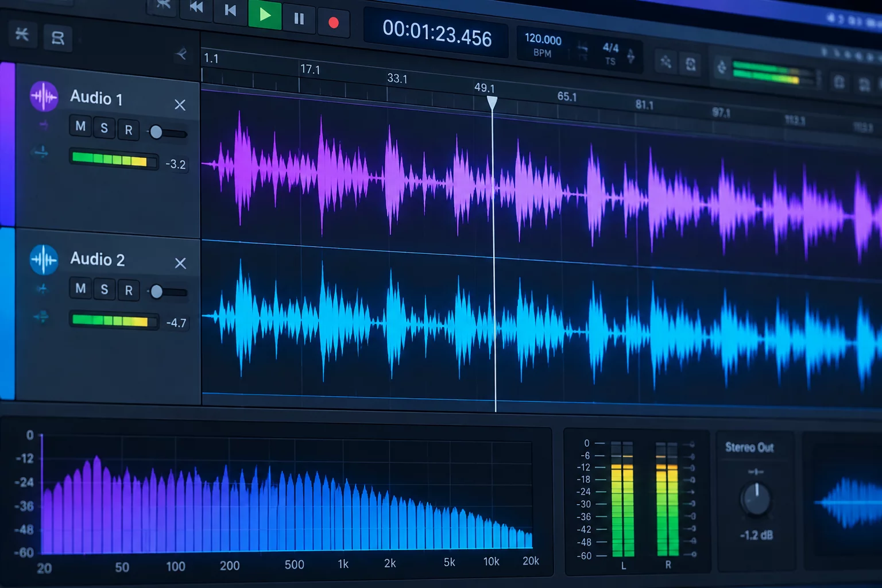Screen dimensions: 882x588
Task: Record-enable the Audio 1 track
Action: pos(129,130)
